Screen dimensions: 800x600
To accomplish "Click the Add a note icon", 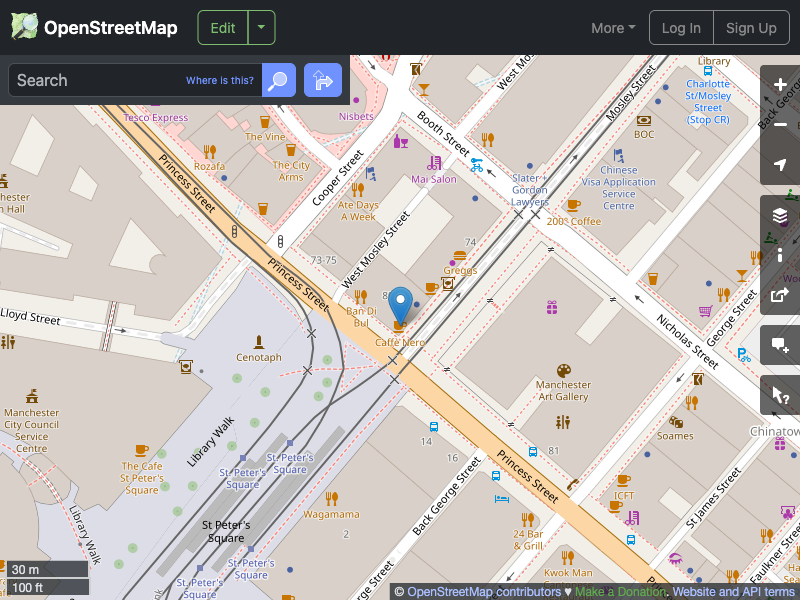I will point(778,345).
